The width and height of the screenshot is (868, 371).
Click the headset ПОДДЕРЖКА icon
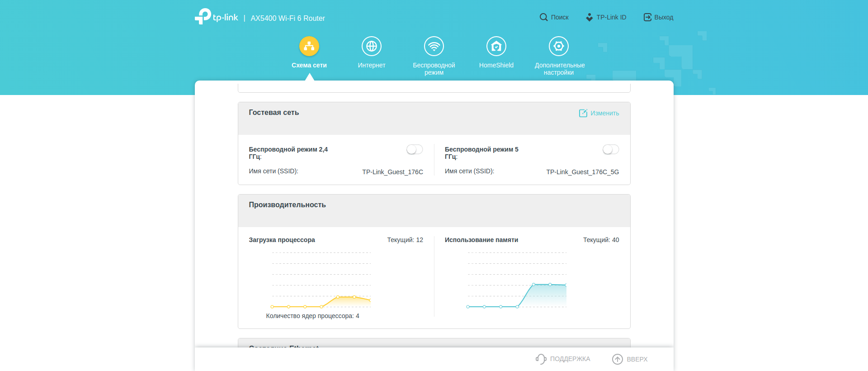(541, 359)
